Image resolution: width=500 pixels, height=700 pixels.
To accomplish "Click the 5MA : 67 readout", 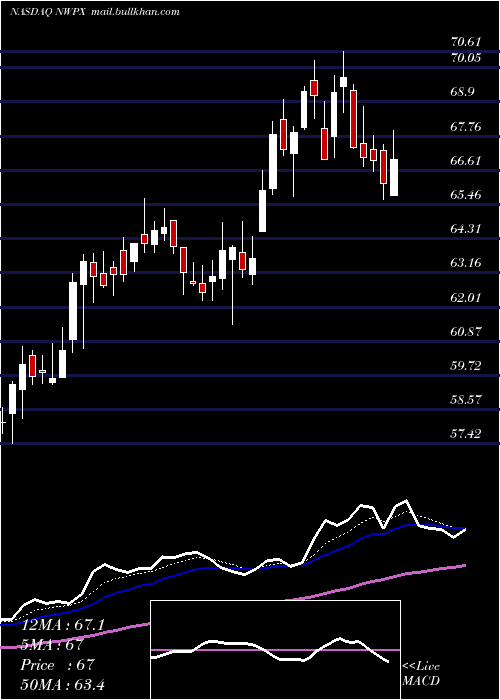I will (52, 645).
